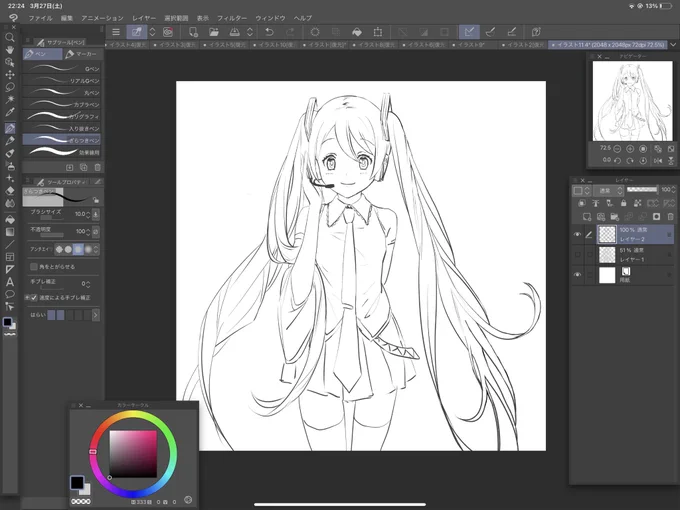Select the Hand move-view tool
680x510 pixels.
pos(10,49)
